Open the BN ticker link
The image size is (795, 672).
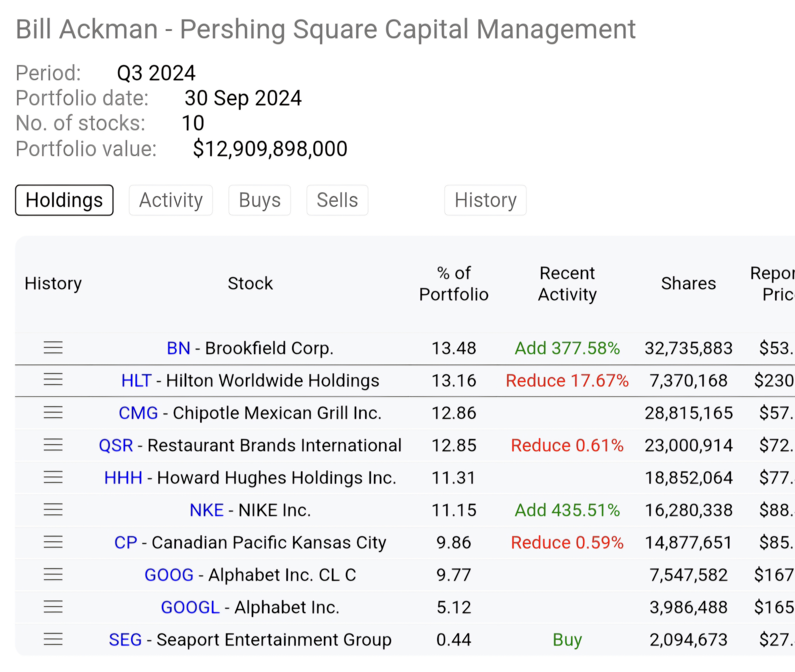click(x=178, y=348)
